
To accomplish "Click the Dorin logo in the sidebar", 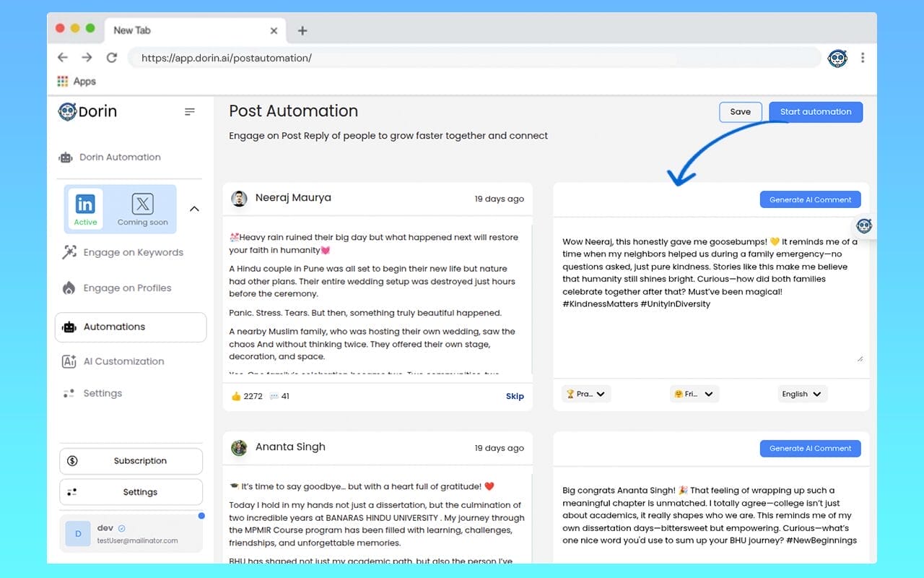I will pos(87,111).
